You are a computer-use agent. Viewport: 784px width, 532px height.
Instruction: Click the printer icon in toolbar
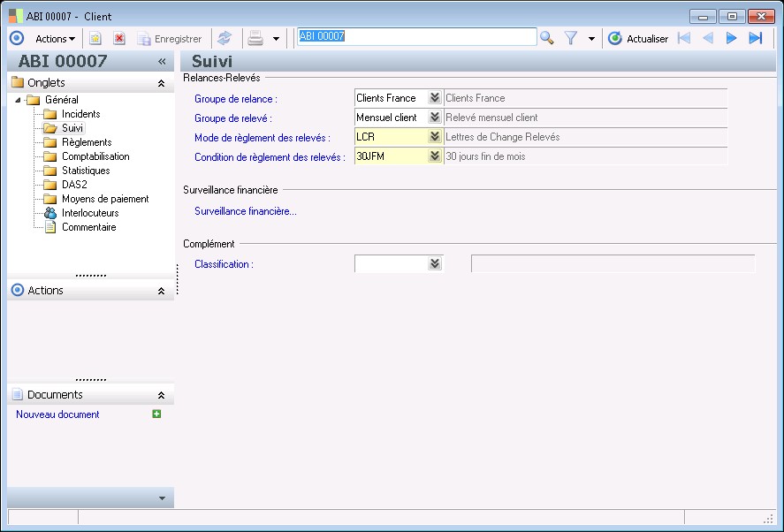(255, 38)
